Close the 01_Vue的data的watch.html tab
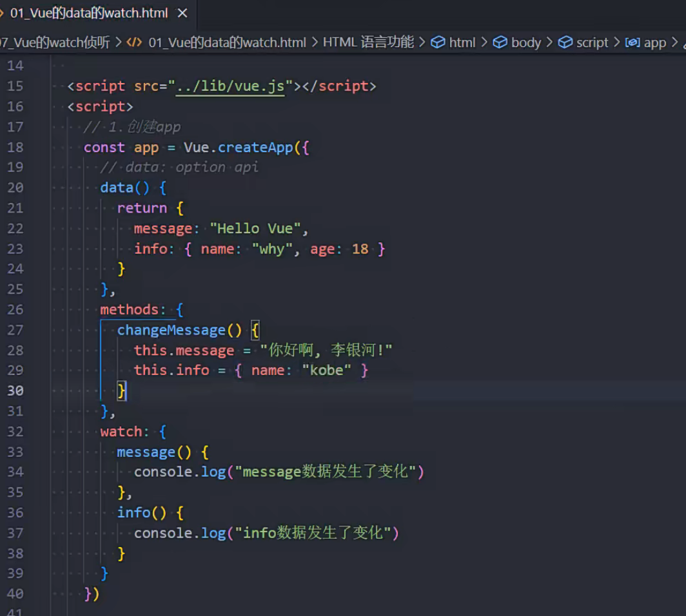Viewport: 686px width, 616px height. pos(182,13)
